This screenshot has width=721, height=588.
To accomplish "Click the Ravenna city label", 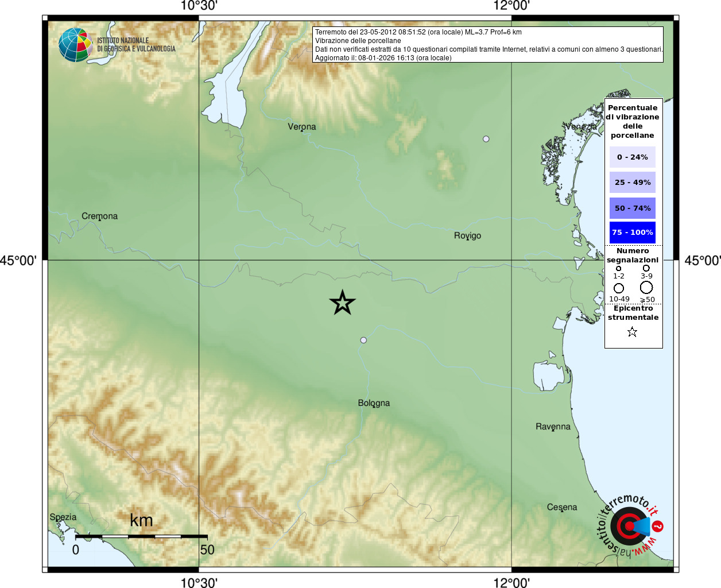I will (x=553, y=427).
